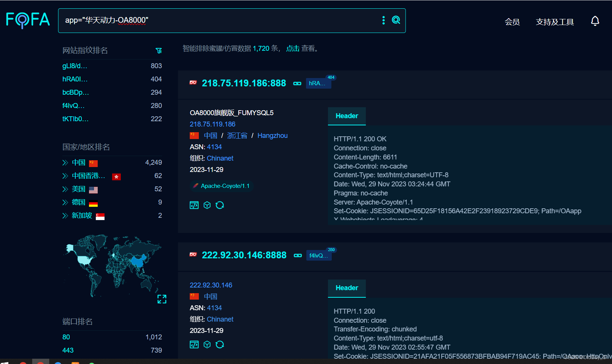This screenshot has width=612, height=364.
Task: Click 中国 country link in second result
Action: coord(211,297)
